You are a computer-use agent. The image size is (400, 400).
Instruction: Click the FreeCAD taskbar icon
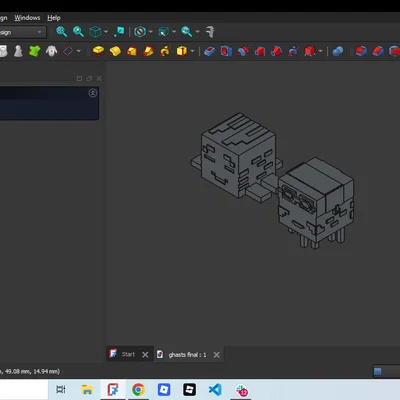(113, 389)
